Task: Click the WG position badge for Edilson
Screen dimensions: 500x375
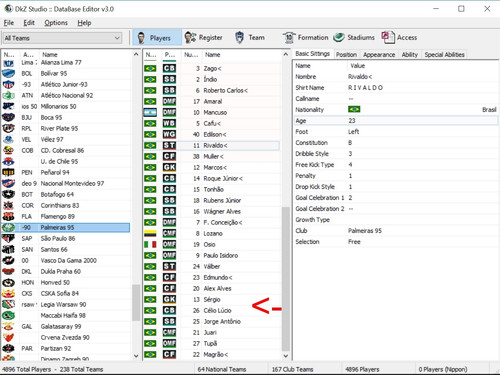Action: [x=169, y=134]
